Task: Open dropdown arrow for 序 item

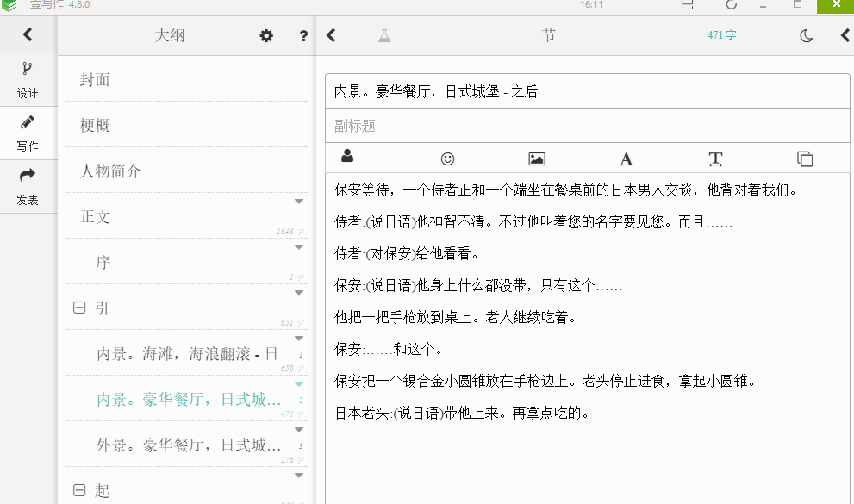Action: (x=299, y=247)
